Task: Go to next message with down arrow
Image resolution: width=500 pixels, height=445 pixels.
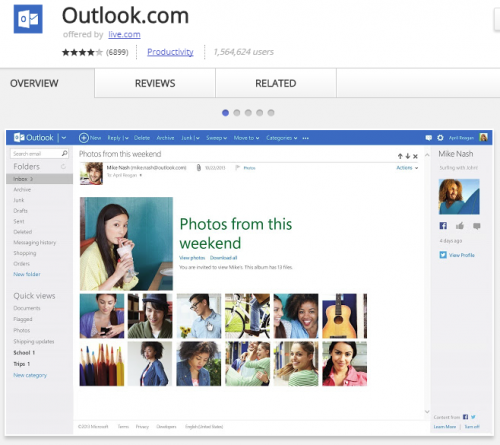Action: click(408, 156)
